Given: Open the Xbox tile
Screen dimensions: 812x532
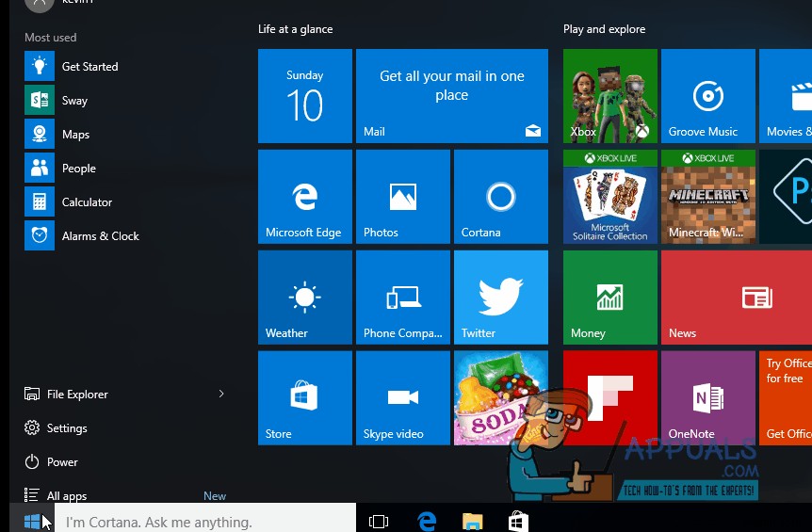Looking at the screenshot, I should click(610, 96).
